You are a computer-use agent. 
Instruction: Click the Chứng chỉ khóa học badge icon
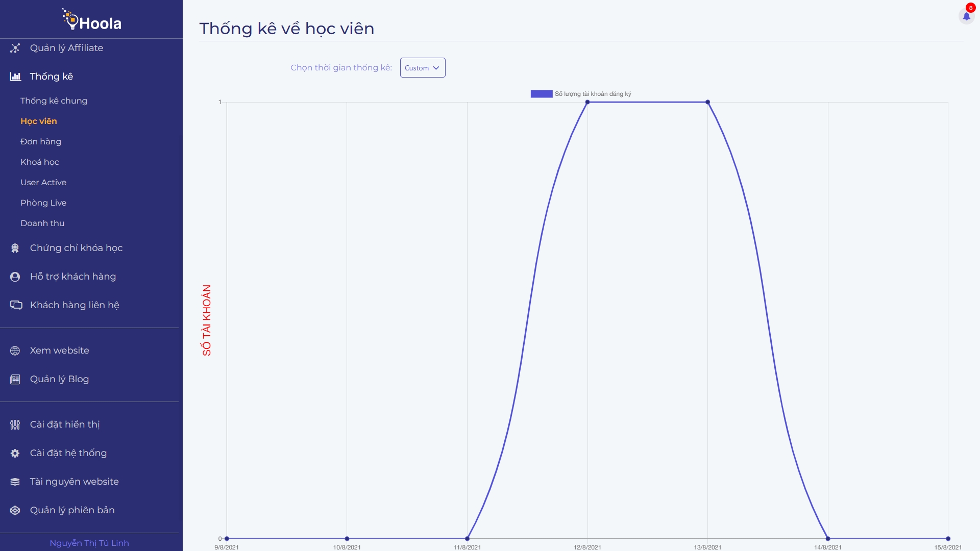[x=15, y=248]
